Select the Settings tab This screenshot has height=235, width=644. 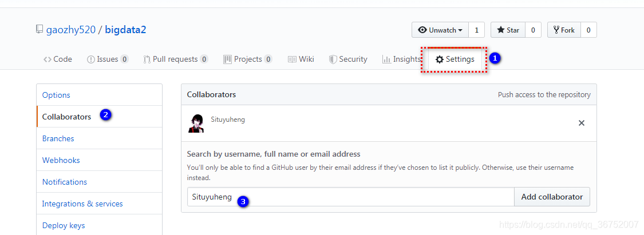click(455, 59)
